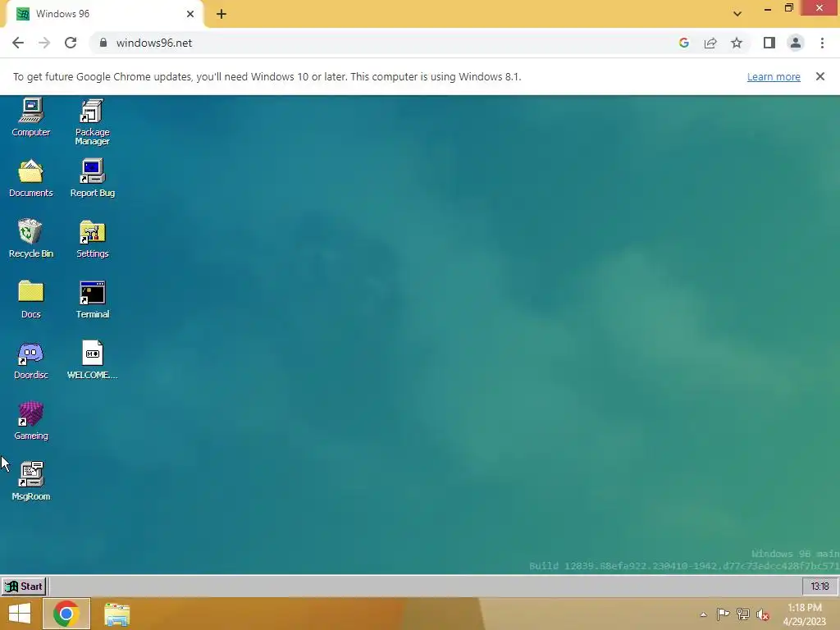View site info via the lock icon
The height and width of the screenshot is (630, 840).
[x=103, y=43]
